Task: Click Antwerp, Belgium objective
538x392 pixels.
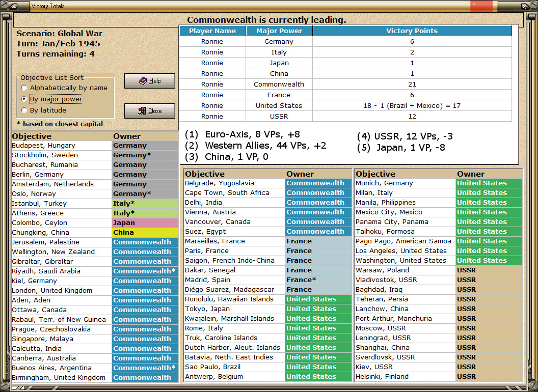Action: 234,377
